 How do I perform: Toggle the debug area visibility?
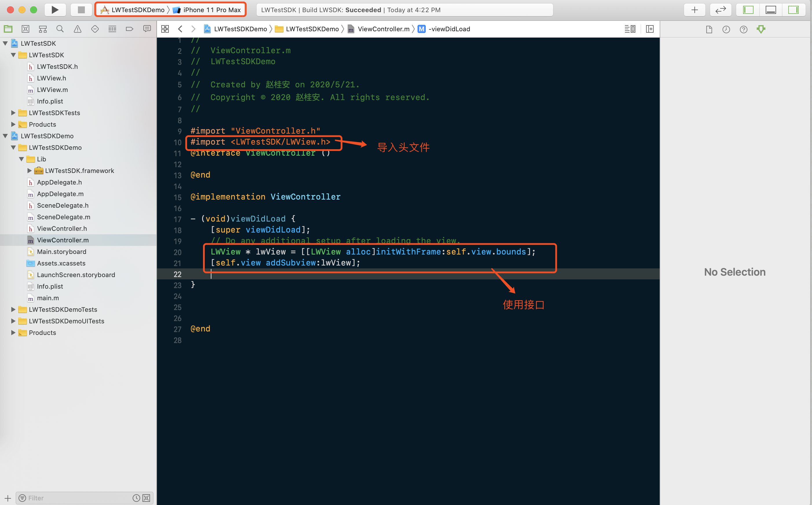771,10
